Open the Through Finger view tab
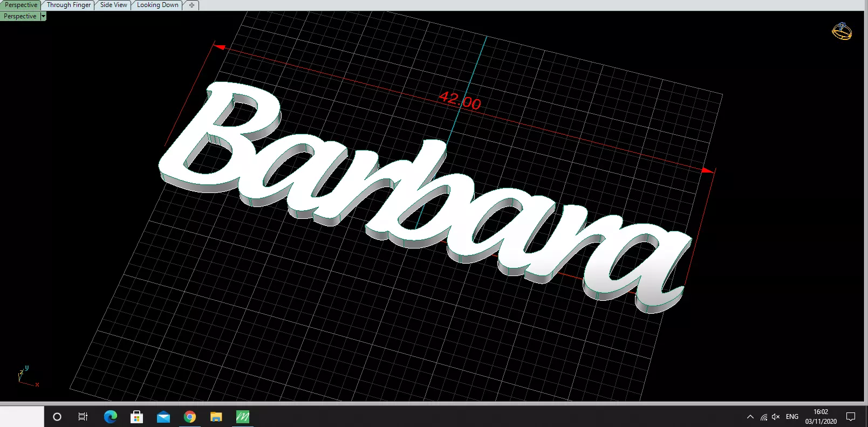This screenshot has height=427, width=868. (x=69, y=5)
